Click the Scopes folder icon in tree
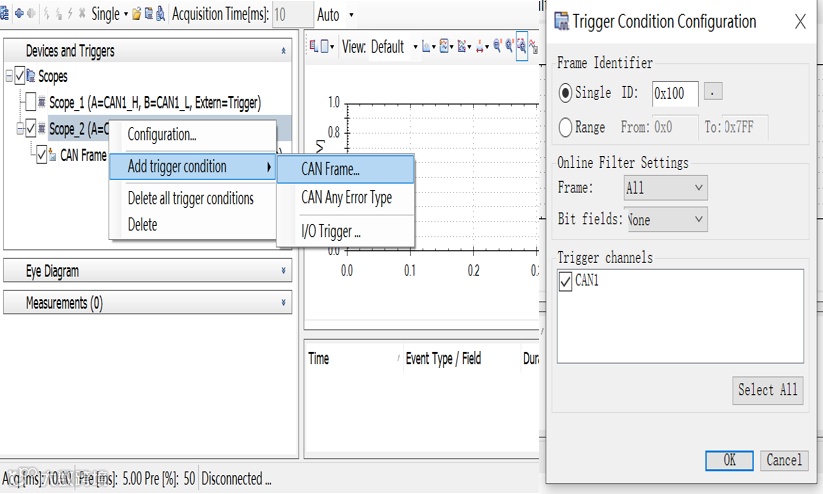 [31, 76]
